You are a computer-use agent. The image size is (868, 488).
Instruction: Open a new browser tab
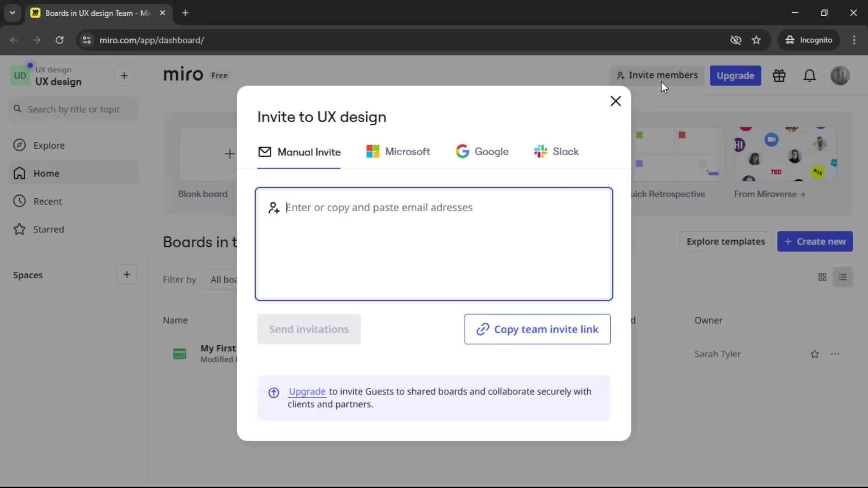185,13
